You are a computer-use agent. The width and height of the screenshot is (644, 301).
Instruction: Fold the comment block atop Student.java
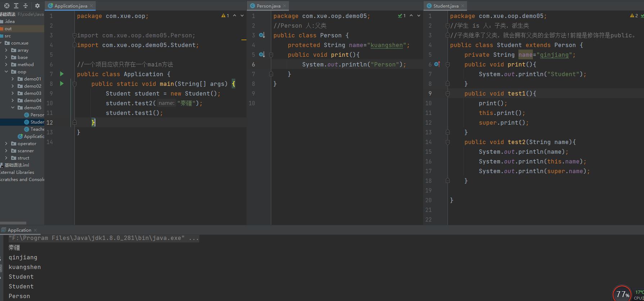pos(448,26)
